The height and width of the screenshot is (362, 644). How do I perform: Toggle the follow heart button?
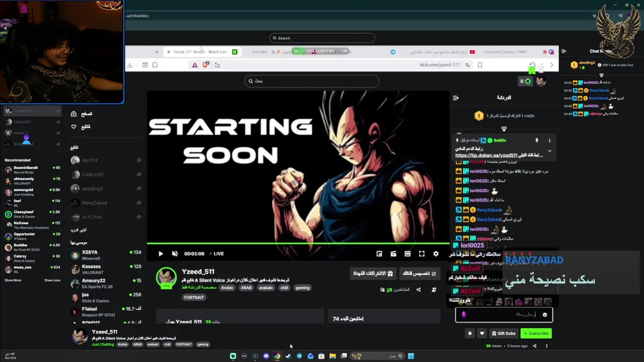[482, 333]
